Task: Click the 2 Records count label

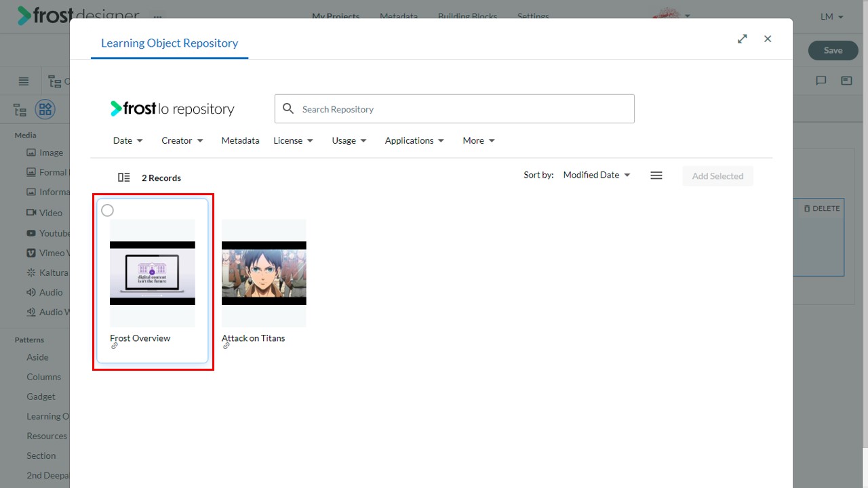Action: click(161, 178)
